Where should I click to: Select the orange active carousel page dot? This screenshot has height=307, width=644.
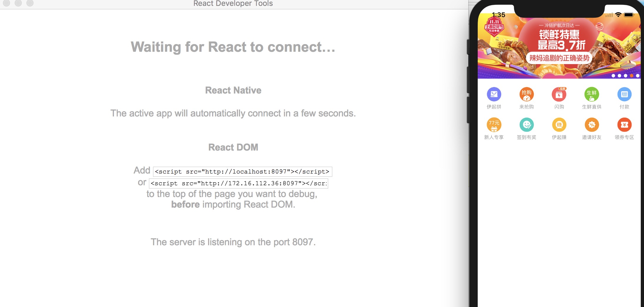coord(631,76)
